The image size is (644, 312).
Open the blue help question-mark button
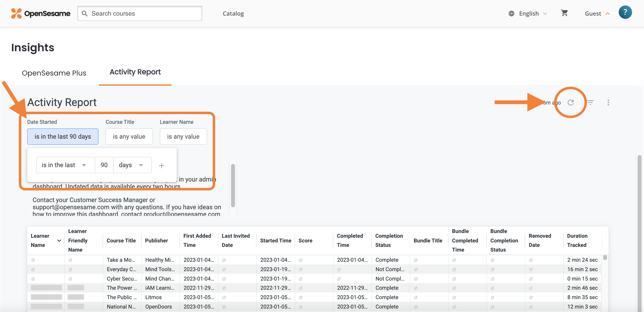pos(625,12)
